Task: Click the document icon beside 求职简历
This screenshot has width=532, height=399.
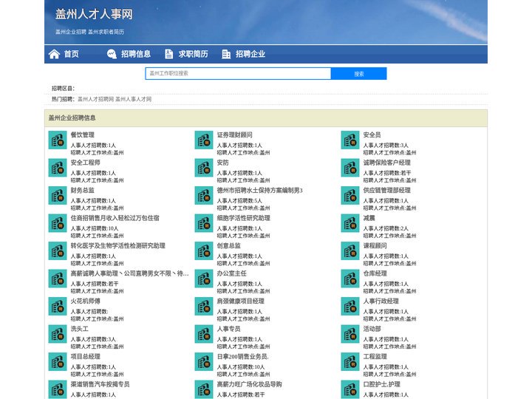Action: click(168, 54)
